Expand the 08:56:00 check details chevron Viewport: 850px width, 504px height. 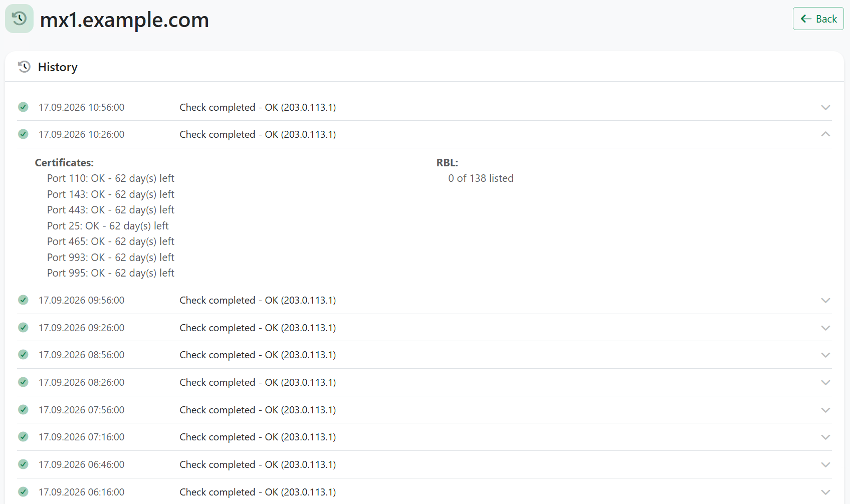[x=825, y=355]
